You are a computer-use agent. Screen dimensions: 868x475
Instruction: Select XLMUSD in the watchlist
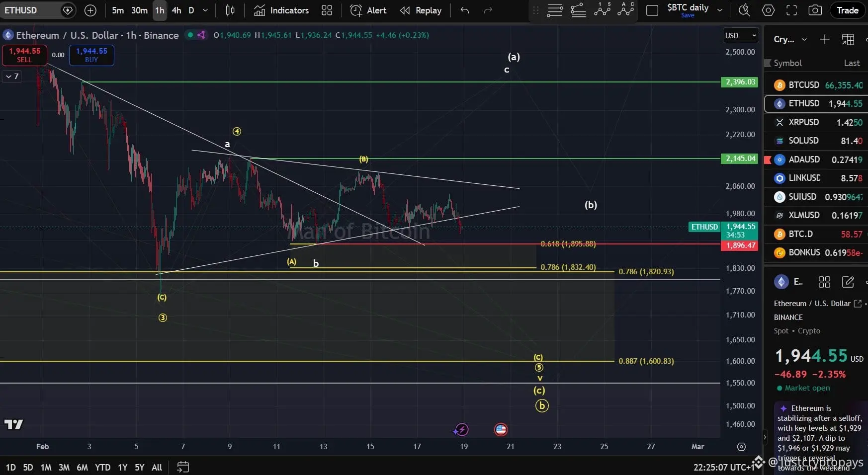coord(816,215)
